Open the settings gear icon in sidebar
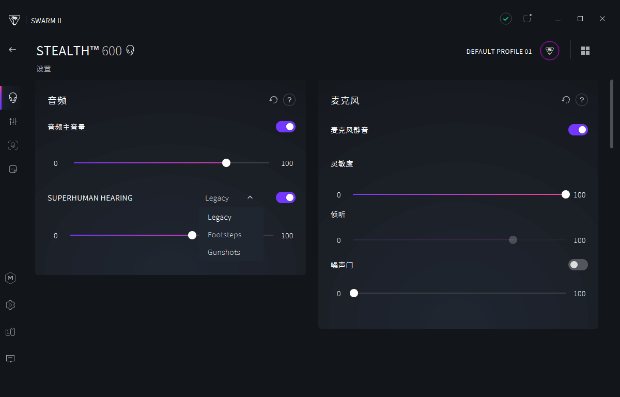This screenshot has height=397, width=620. [x=11, y=305]
